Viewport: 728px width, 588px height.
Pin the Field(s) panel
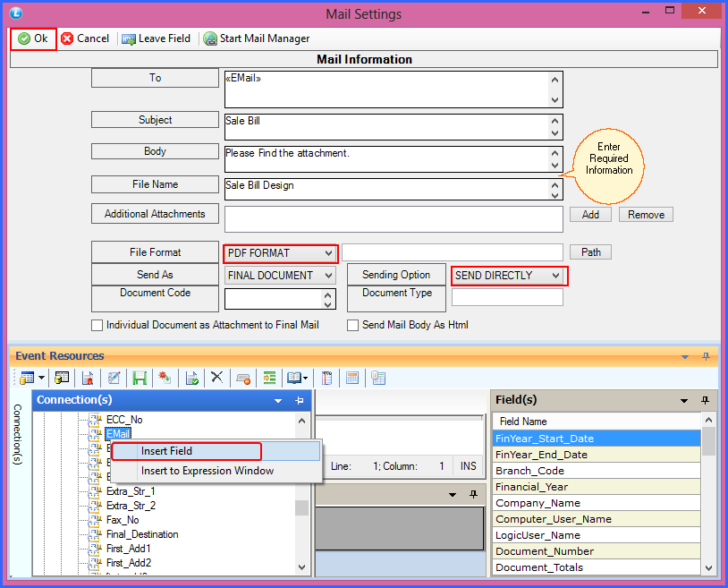[x=706, y=400]
